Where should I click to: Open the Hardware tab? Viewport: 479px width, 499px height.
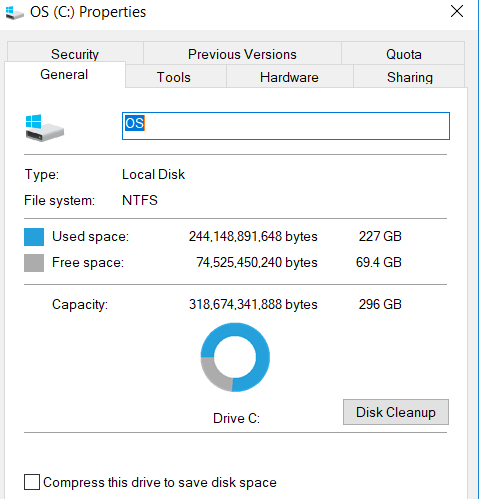tap(290, 77)
